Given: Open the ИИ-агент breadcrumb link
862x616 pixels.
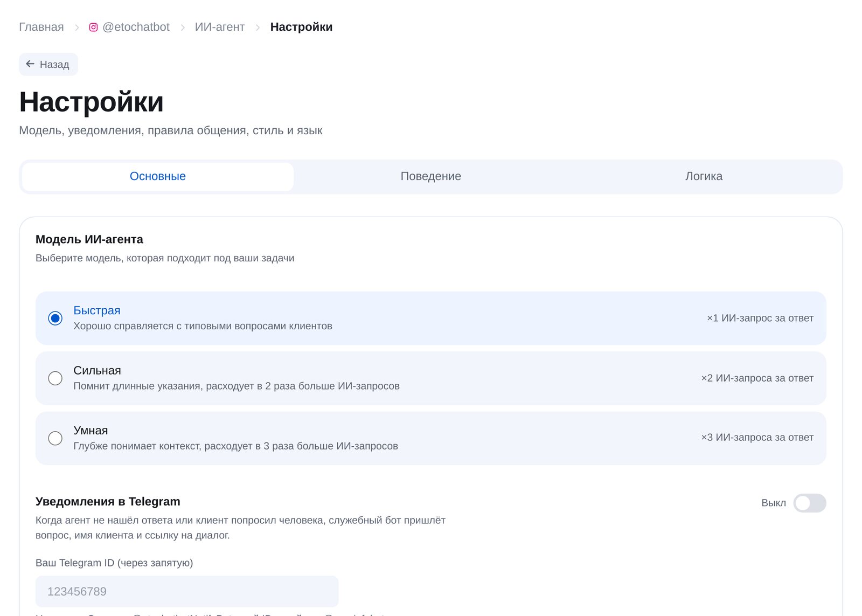Looking at the screenshot, I should pos(220,27).
